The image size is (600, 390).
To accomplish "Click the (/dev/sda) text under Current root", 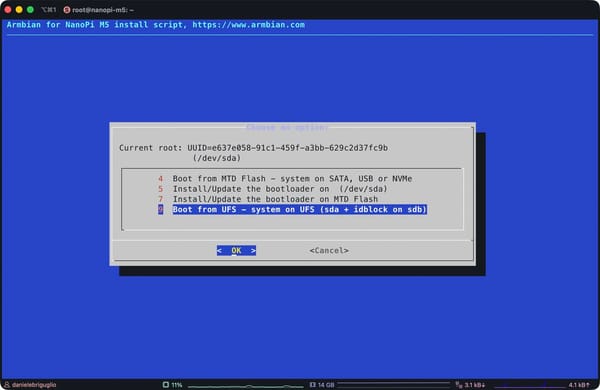I will (217, 158).
